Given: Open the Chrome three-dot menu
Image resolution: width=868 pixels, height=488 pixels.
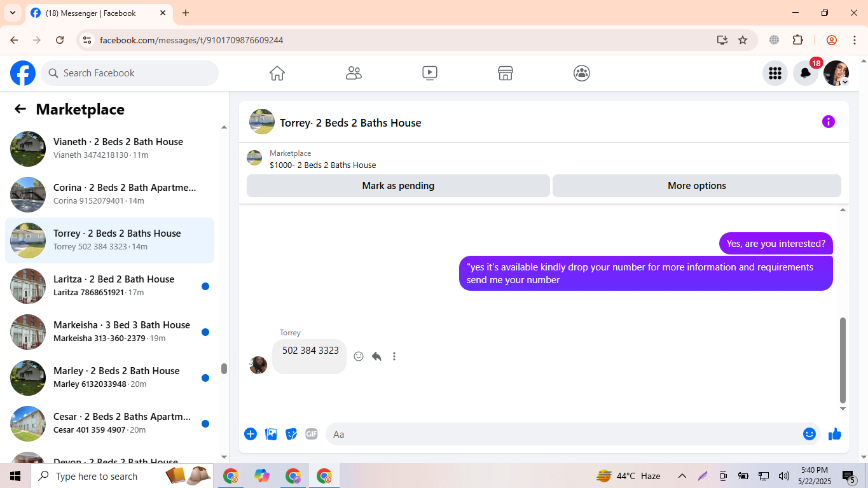Looking at the screenshot, I should (x=854, y=40).
